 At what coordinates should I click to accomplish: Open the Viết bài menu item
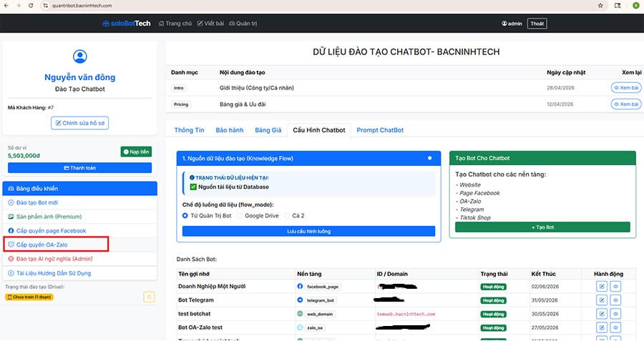click(x=210, y=24)
